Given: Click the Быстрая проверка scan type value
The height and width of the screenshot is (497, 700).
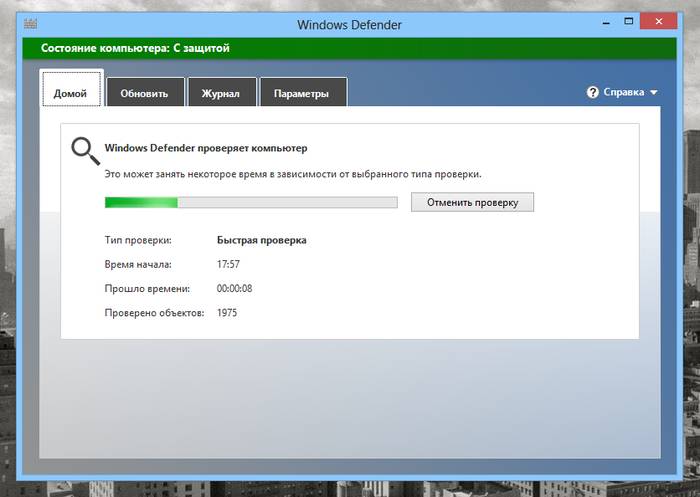Looking at the screenshot, I should 261,240.
